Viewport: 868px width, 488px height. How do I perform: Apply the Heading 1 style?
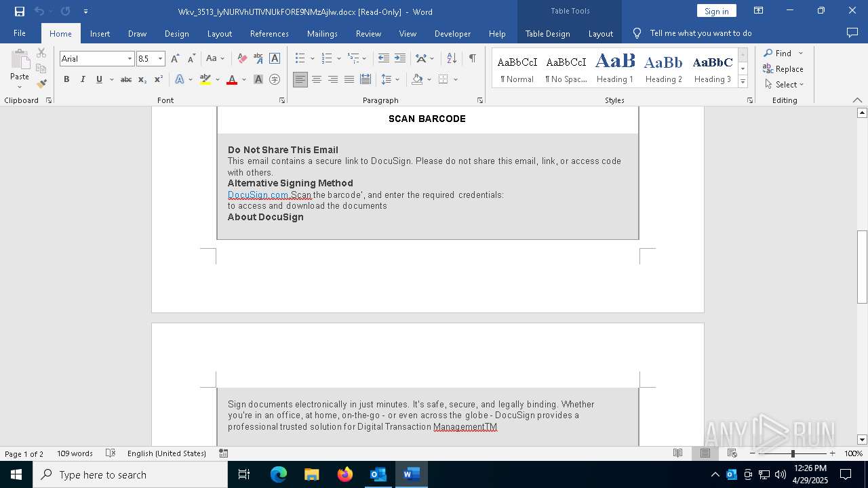(615, 68)
